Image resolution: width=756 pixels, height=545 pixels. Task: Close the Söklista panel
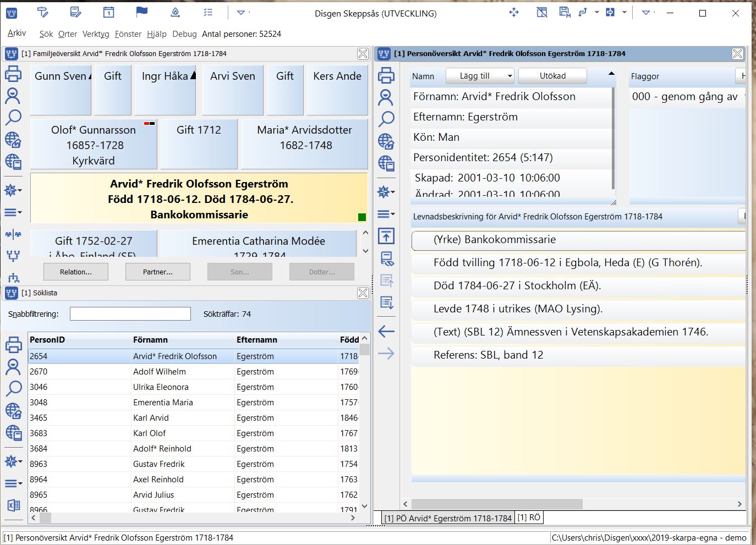(x=363, y=293)
